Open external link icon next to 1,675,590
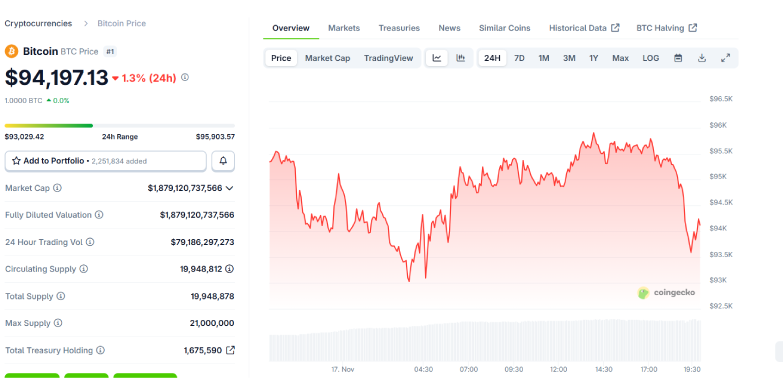This screenshot has width=783, height=388. 230,350
